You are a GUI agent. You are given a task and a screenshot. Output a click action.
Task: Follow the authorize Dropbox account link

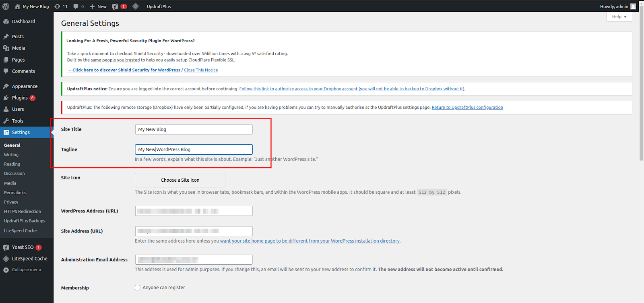(x=352, y=89)
